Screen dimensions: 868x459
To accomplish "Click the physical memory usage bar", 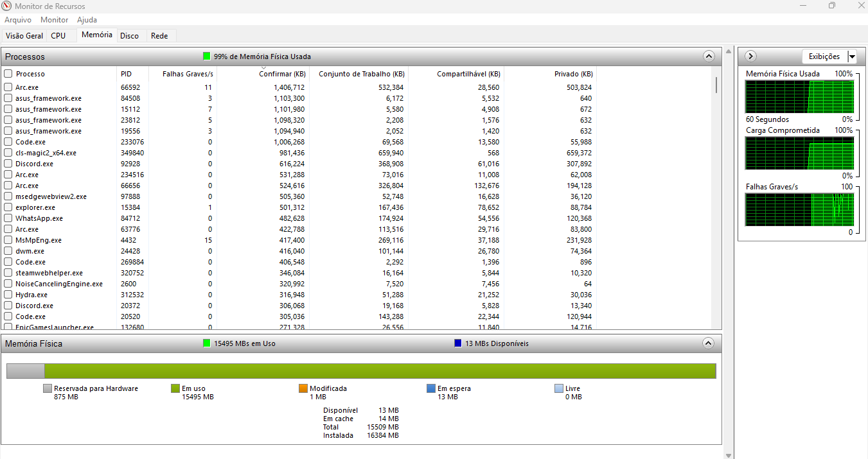I will 361,371.
